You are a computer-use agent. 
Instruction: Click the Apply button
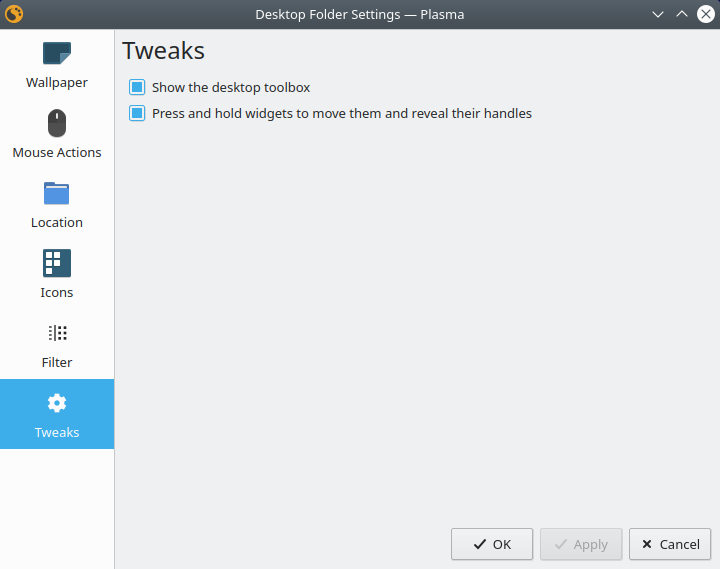[x=581, y=544]
